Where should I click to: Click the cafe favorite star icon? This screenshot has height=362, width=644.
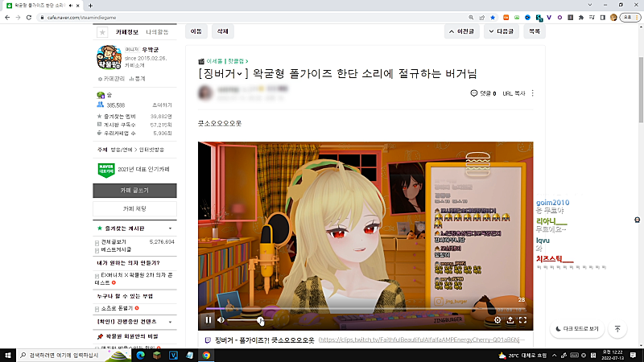pyautogui.click(x=102, y=32)
